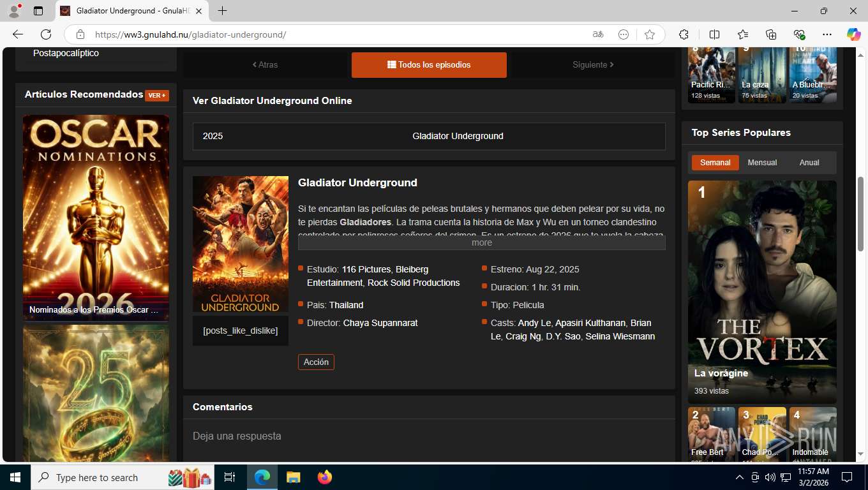Select the Semanal tab

click(x=715, y=163)
